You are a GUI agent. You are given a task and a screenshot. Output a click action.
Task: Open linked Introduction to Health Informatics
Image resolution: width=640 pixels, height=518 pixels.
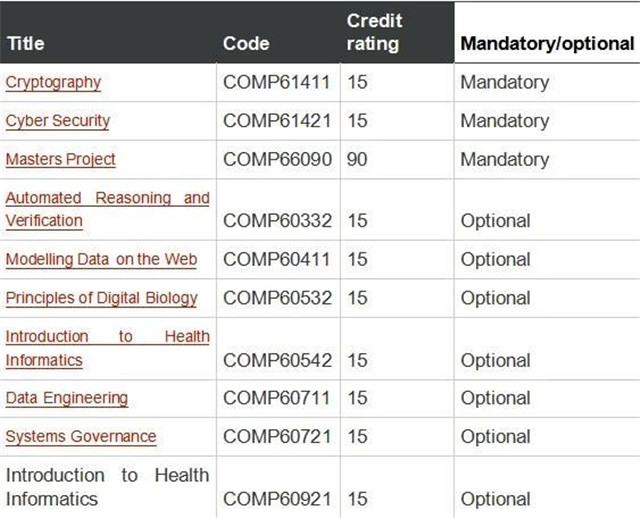click(x=107, y=348)
